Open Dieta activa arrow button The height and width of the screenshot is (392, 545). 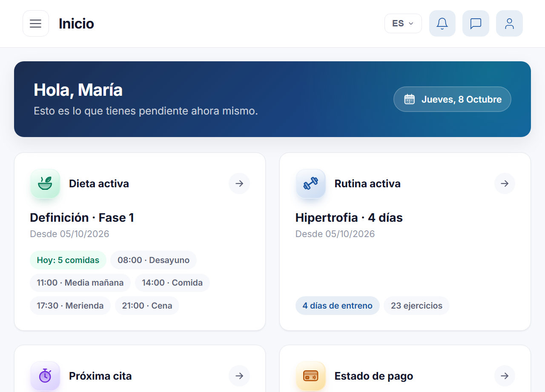point(239,183)
